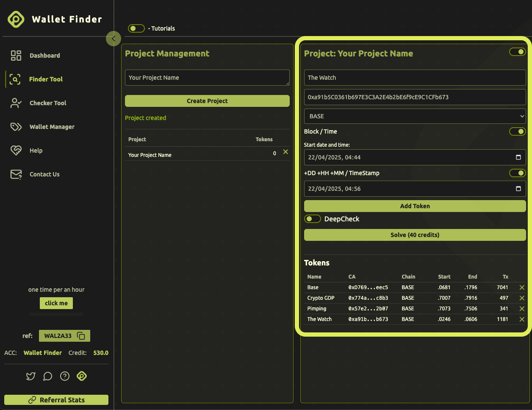This screenshot has width=532, height=410.
Task: Delete the Crypto GDP token row
Action: pyautogui.click(x=522, y=298)
